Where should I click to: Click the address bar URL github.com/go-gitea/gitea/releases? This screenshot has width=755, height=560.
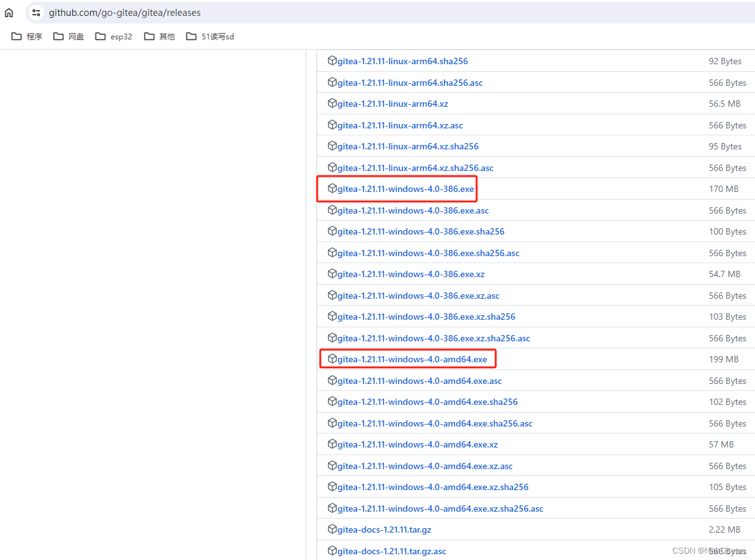(x=125, y=13)
